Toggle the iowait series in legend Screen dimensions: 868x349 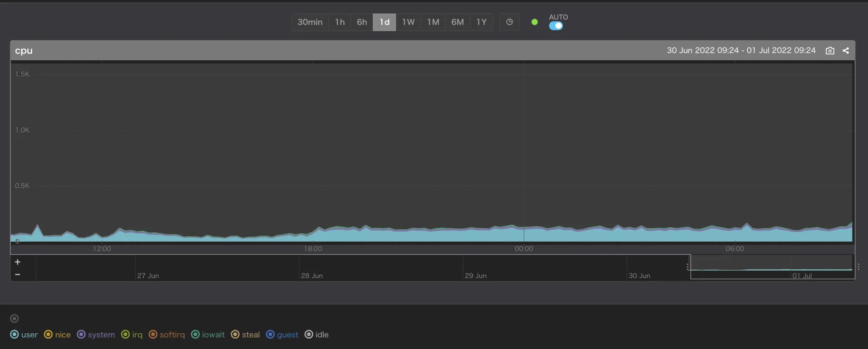208,335
